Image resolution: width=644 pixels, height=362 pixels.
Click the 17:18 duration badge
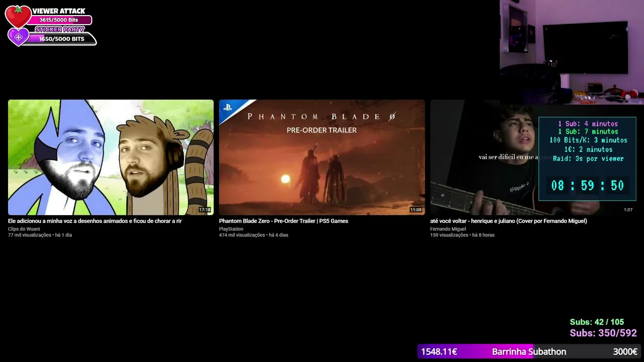pyautogui.click(x=204, y=210)
